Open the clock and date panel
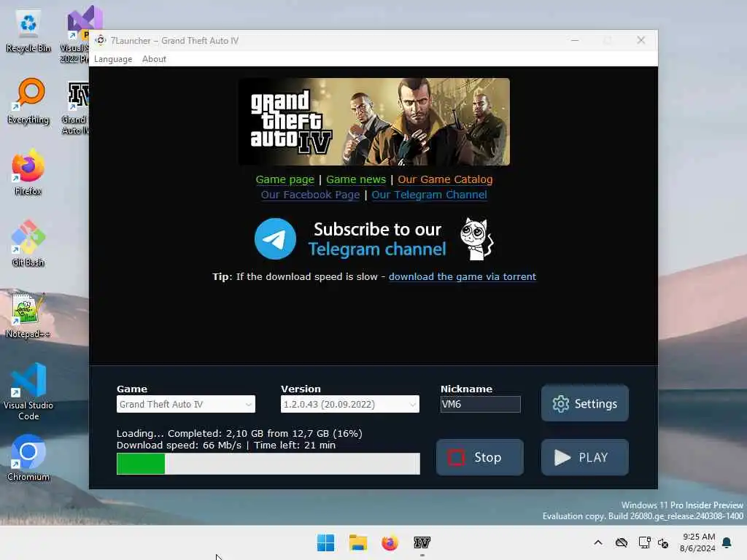 [x=697, y=542]
